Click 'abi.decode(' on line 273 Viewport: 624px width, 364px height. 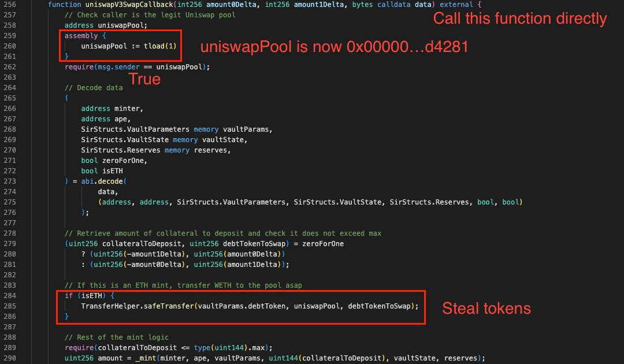pyautogui.click(x=104, y=181)
